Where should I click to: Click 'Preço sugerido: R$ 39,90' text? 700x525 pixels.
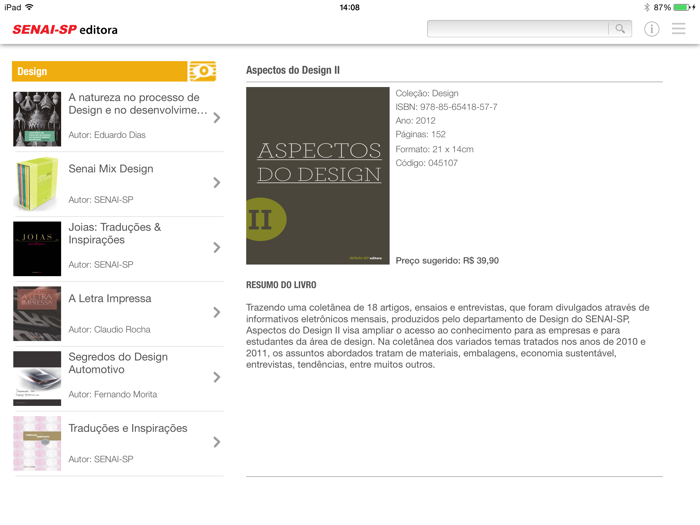pyautogui.click(x=447, y=261)
